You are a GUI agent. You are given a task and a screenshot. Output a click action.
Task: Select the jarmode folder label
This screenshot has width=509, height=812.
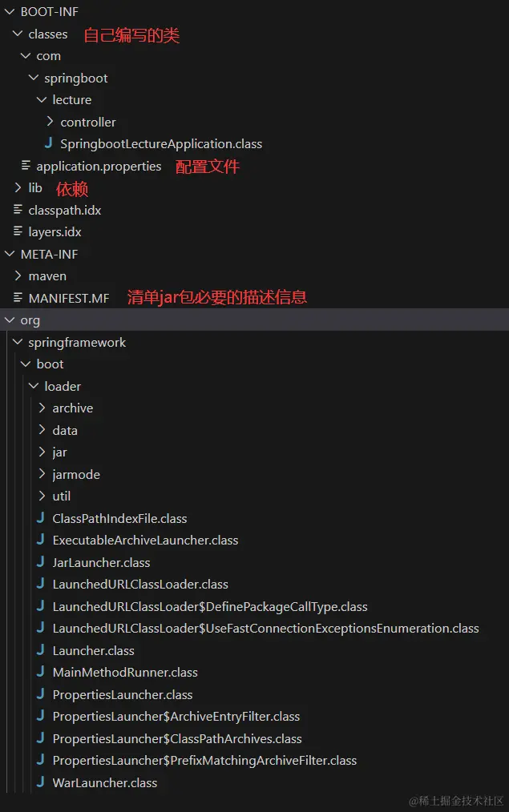[76, 475]
